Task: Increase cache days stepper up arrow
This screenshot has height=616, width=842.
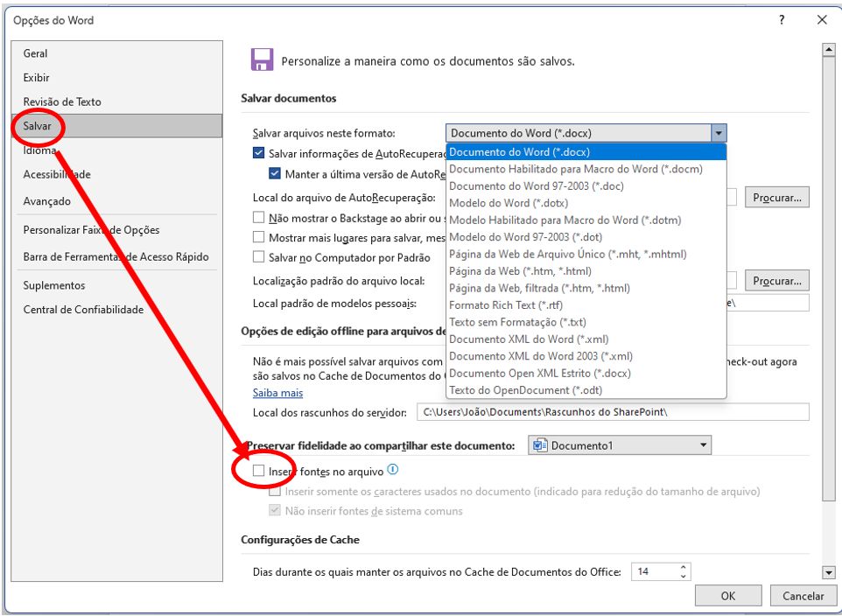Action: [x=684, y=567]
